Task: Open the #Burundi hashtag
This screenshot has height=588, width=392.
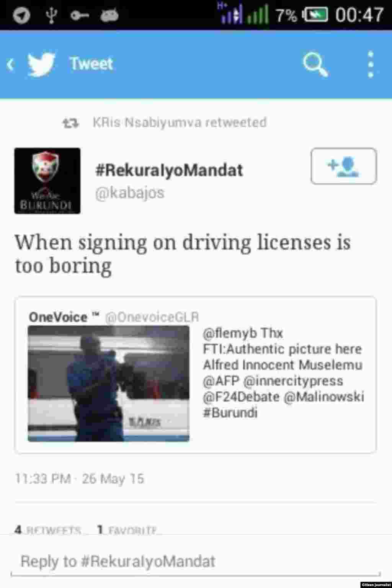Action: click(230, 413)
